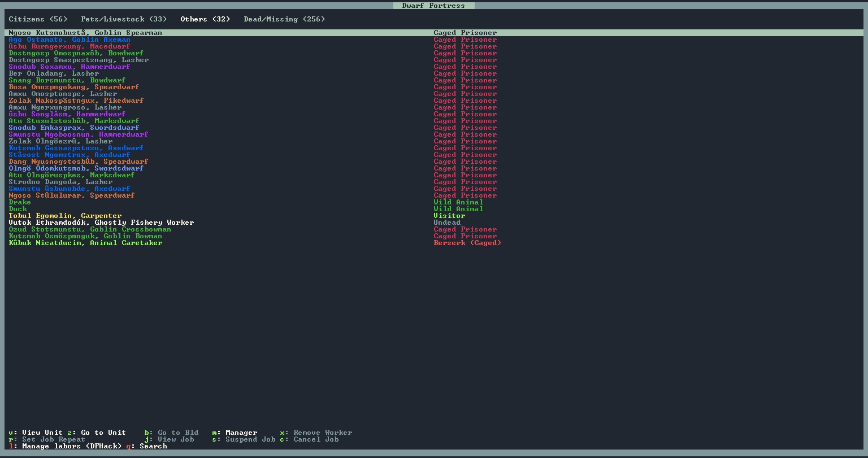Select Tobul Egomolin, Carpenter visitor

[65, 216]
